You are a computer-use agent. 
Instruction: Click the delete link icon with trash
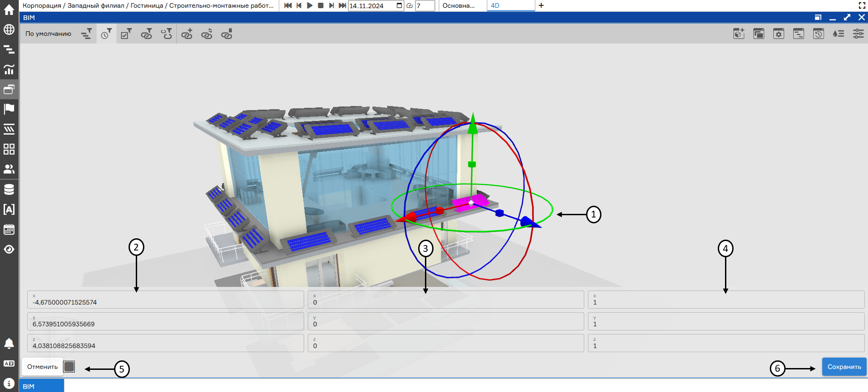click(x=227, y=34)
